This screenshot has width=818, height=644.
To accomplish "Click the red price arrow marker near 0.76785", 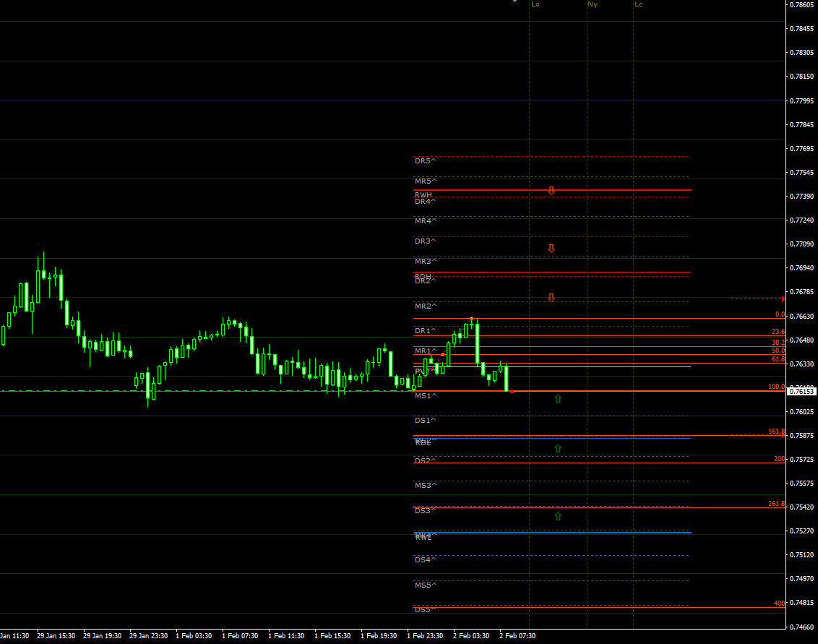I will click(x=783, y=299).
